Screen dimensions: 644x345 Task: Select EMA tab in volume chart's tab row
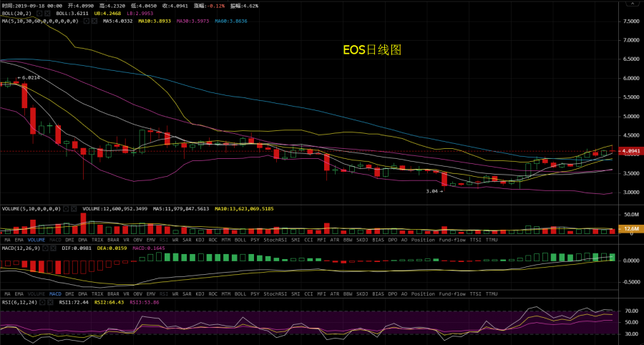[19, 239]
